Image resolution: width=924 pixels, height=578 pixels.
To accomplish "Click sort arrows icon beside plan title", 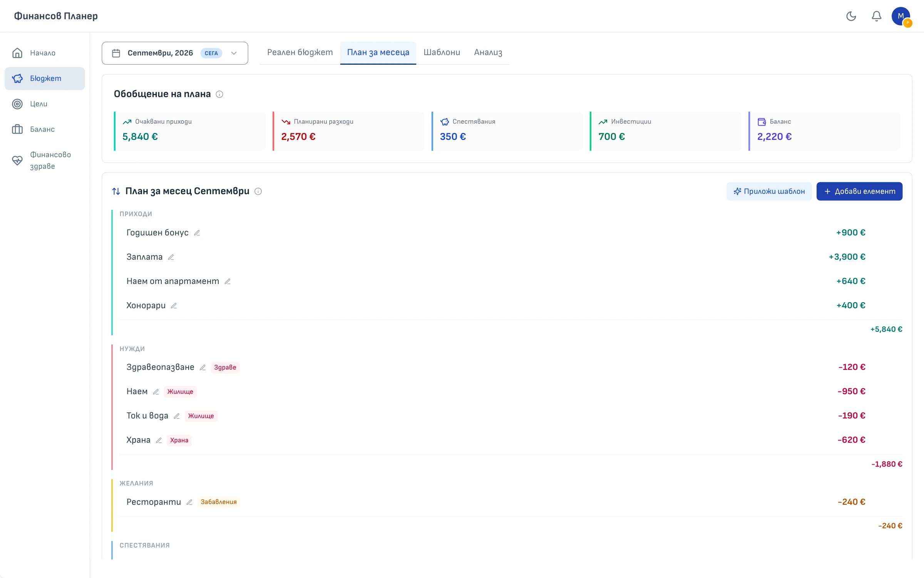I will (116, 192).
